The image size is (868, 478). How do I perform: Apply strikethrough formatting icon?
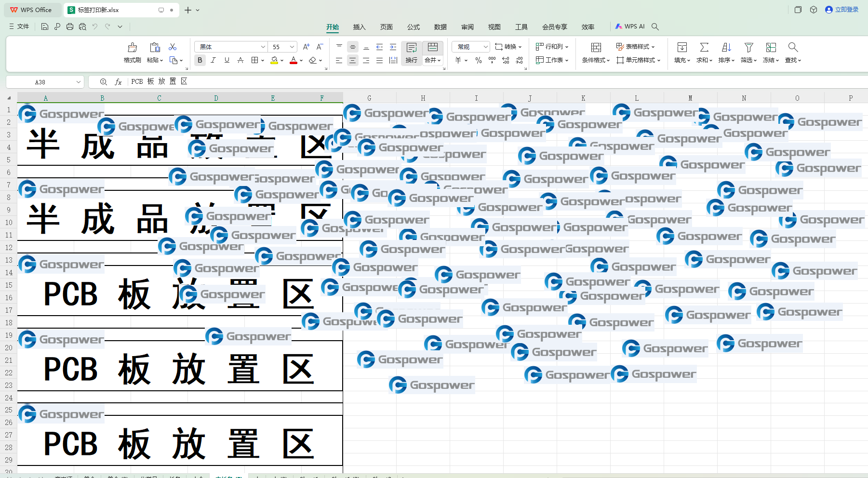240,60
